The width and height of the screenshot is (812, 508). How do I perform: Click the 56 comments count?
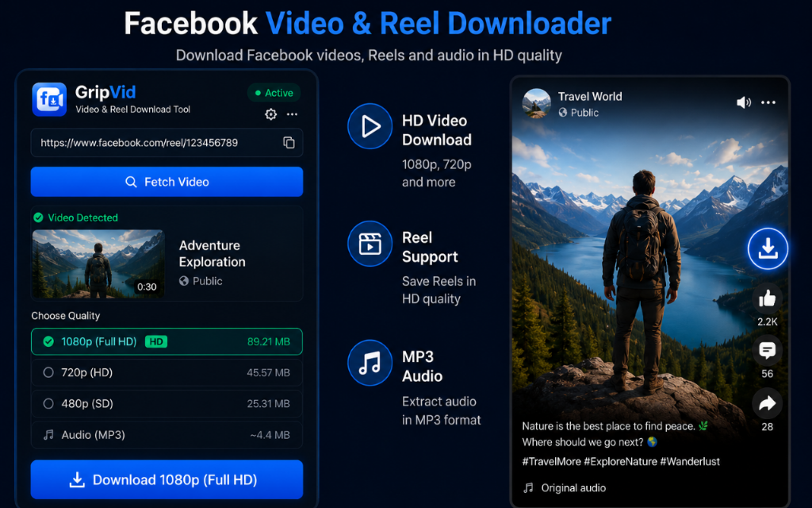tap(768, 374)
